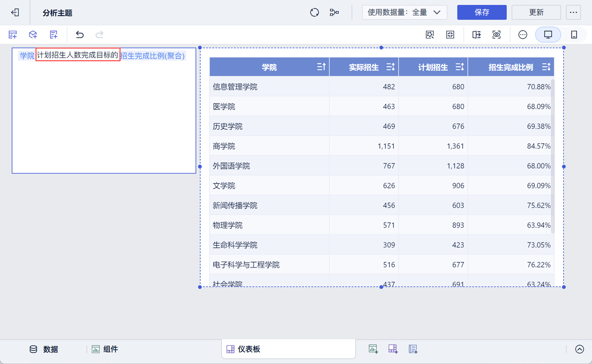The height and width of the screenshot is (364, 592).
Task: Click the 1,128 计划招生 value
Action: tap(455, 166)
